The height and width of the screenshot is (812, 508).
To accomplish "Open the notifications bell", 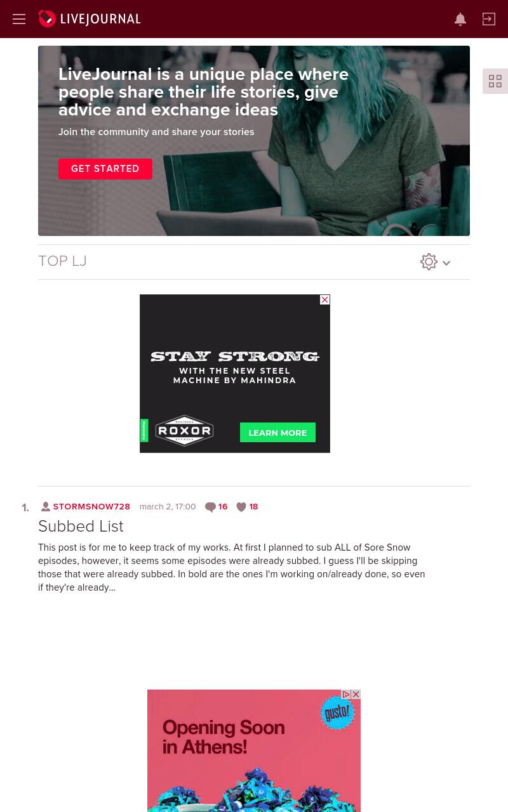I will pyautogui.click(x=460, y=19).
